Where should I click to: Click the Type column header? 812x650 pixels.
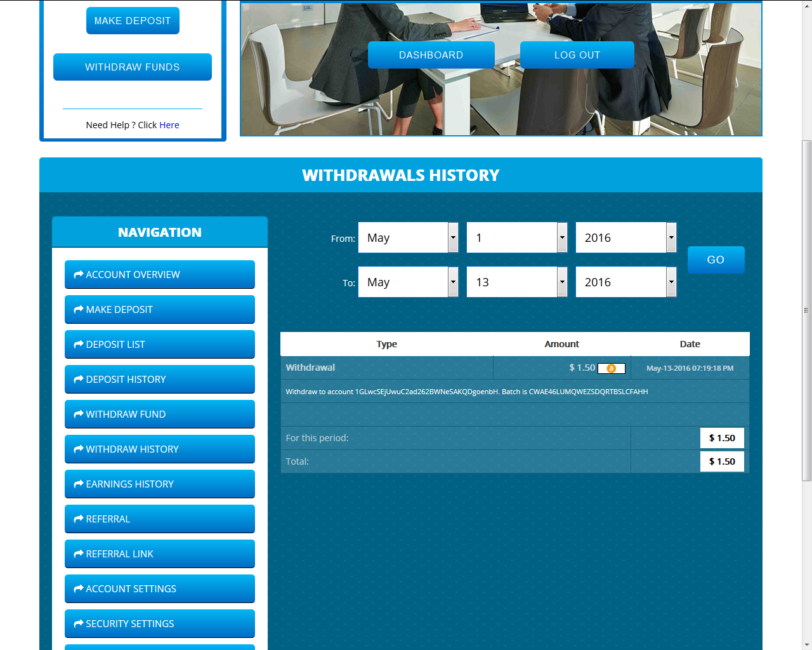[x=387, y=344]
